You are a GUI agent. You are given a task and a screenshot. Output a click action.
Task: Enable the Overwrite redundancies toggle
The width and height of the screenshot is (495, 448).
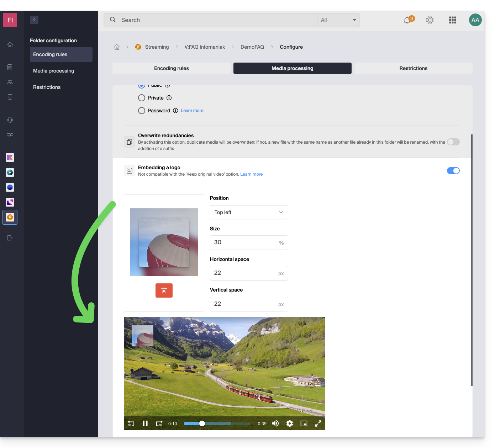coord(453,142)
